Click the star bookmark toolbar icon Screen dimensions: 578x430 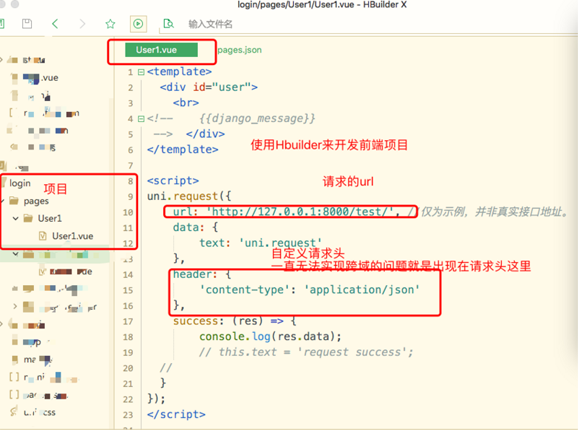pyautogui.click(x=110, y=24)
